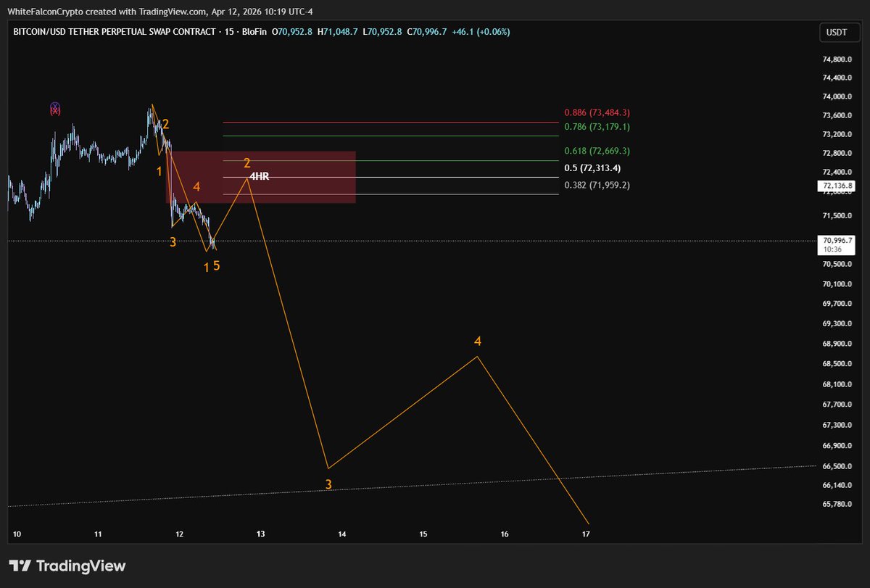Click the 74,800.0 price axis label
Viewport: 870px width, 588px height.
coord(837,59)
